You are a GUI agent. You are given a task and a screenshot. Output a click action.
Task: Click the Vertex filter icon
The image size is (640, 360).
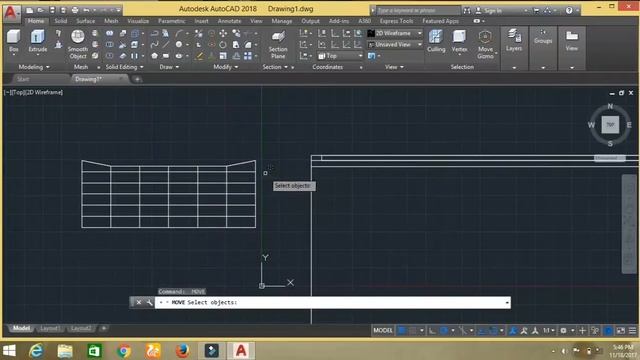[459, 41]
